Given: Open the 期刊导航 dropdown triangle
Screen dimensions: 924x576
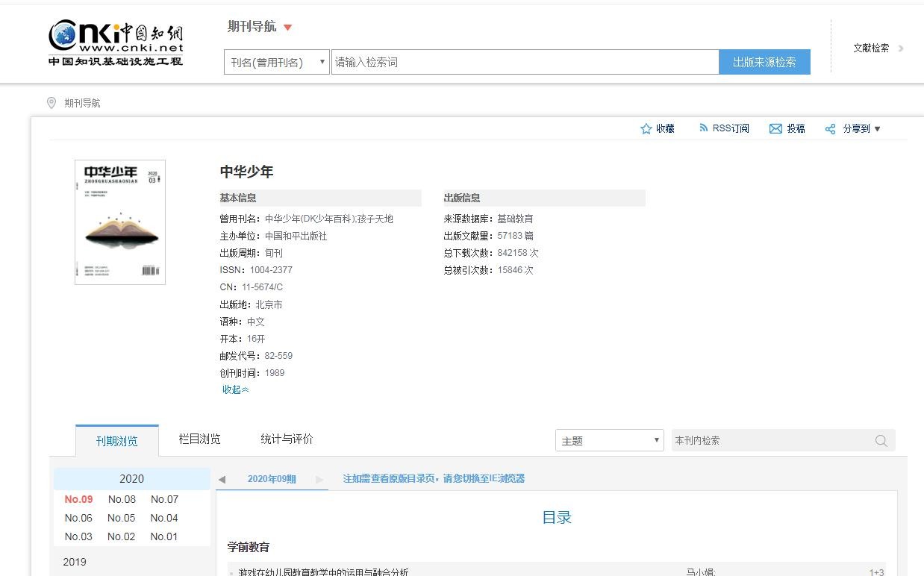Looking at the screenshot, I should coord(288,28).
